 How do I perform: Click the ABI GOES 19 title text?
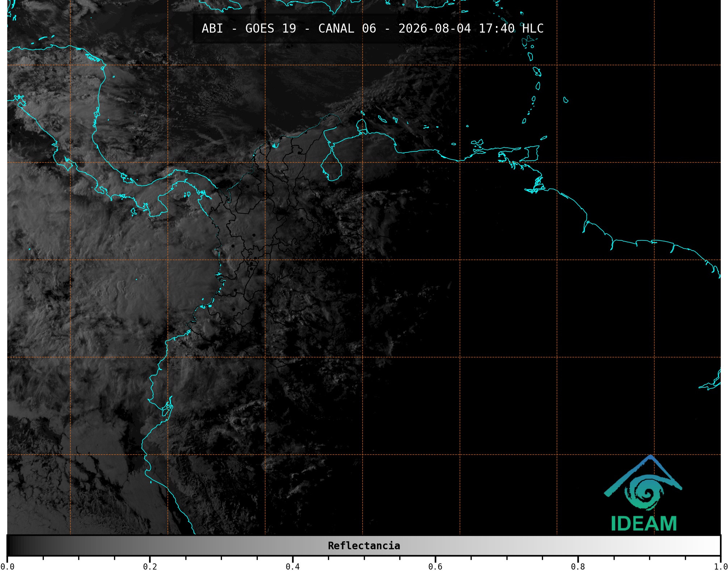coord(373,29)
